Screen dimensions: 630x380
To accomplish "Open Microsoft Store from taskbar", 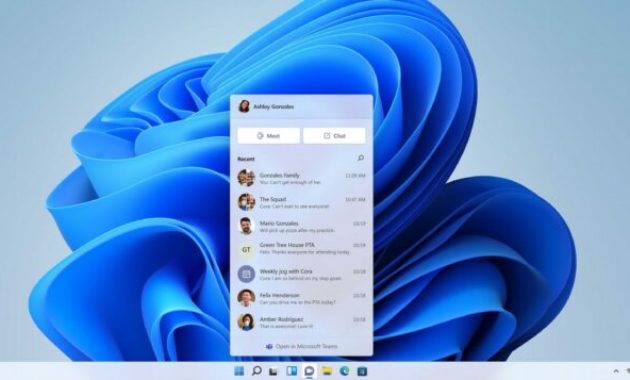I will point(362,371).
